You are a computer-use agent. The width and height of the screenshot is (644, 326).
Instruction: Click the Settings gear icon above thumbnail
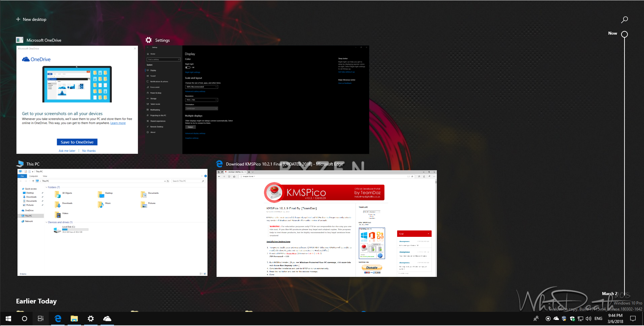149,40
